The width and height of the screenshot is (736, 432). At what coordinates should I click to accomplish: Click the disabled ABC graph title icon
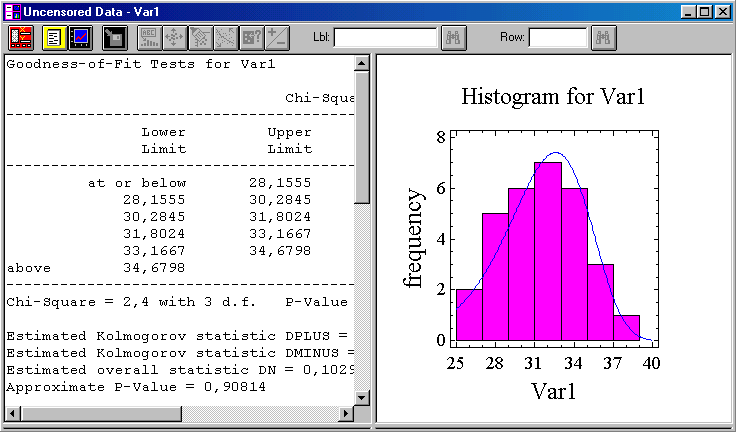tap(150, 38)
